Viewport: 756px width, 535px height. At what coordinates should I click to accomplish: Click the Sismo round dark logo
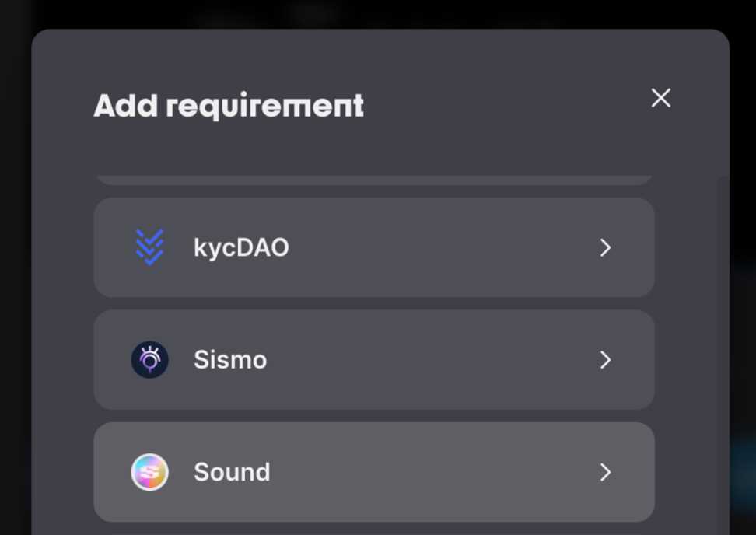coord(149,360)
